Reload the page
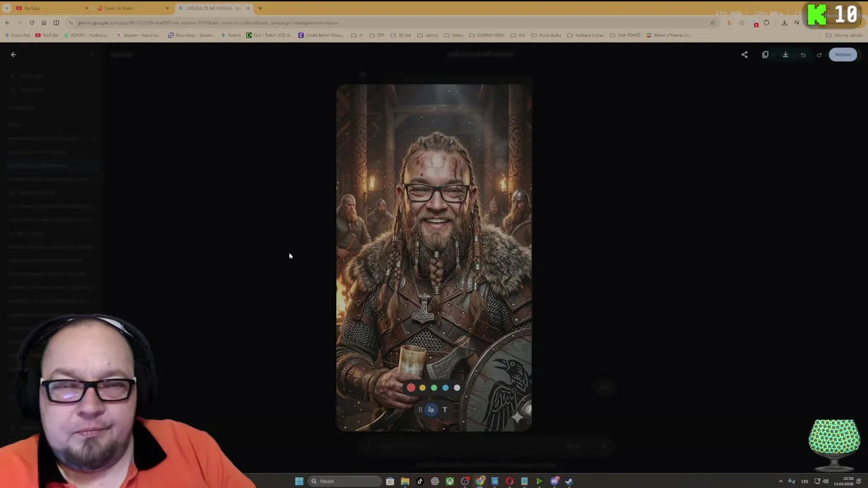Image resolution: width=868 pixels, height=488 pixels. pos(31,22)
